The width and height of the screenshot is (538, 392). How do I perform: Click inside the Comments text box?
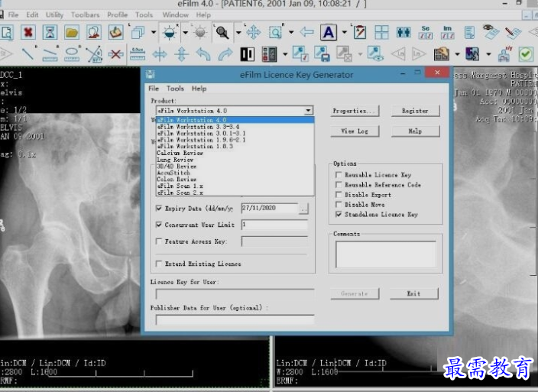(386, 254)
